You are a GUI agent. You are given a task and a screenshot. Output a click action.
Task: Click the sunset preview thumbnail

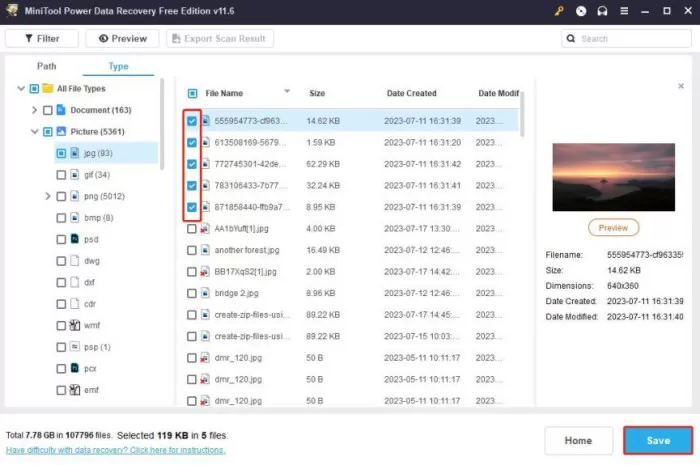[613, 177]
